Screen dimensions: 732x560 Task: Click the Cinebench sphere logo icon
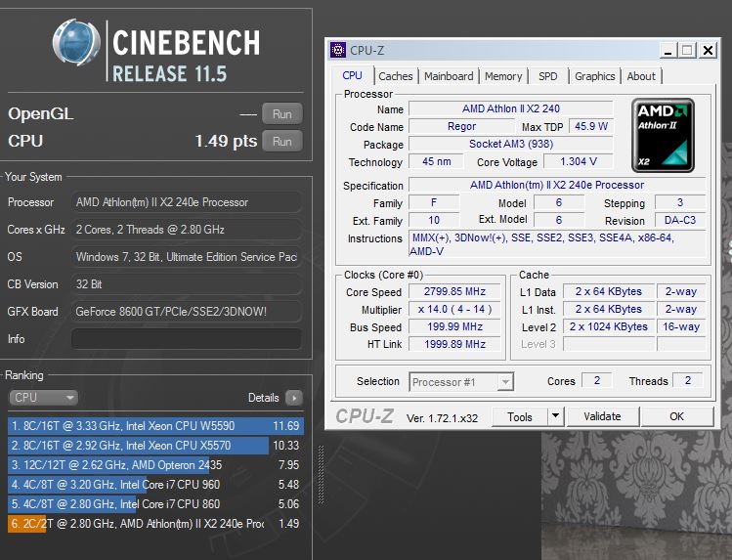pyautogui.click(x=76, y=42)
